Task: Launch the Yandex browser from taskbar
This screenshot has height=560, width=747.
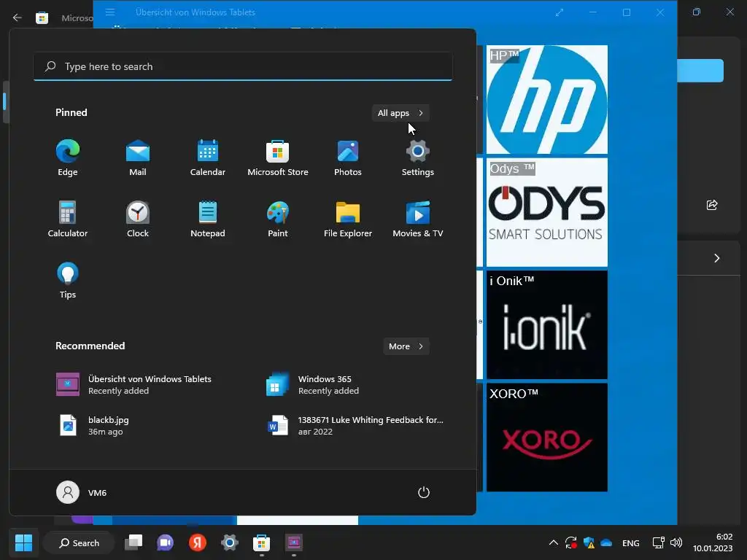Action: 197,542
